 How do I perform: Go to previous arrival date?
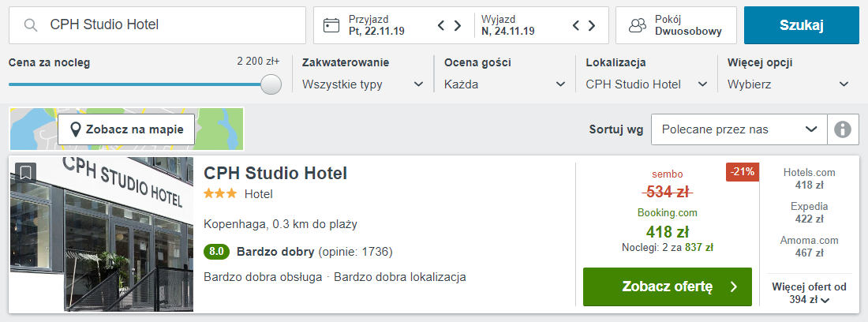click(x=442, y=25)
